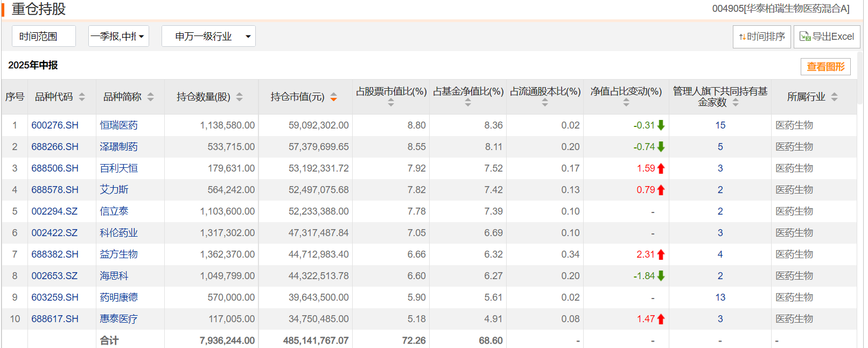Sort by 占基金净值比(%) column arrows

468,103
